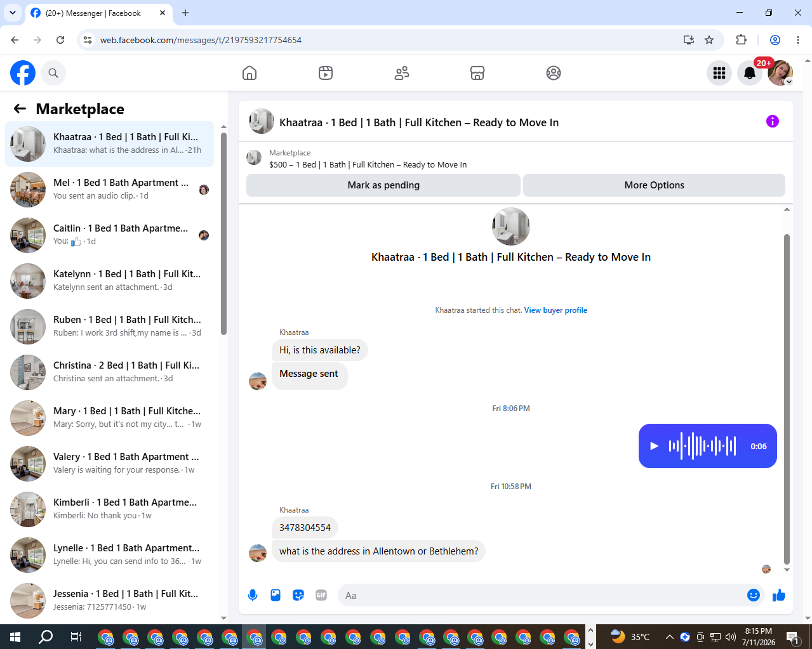Play the 0:06 audio clip

(654, 446)
